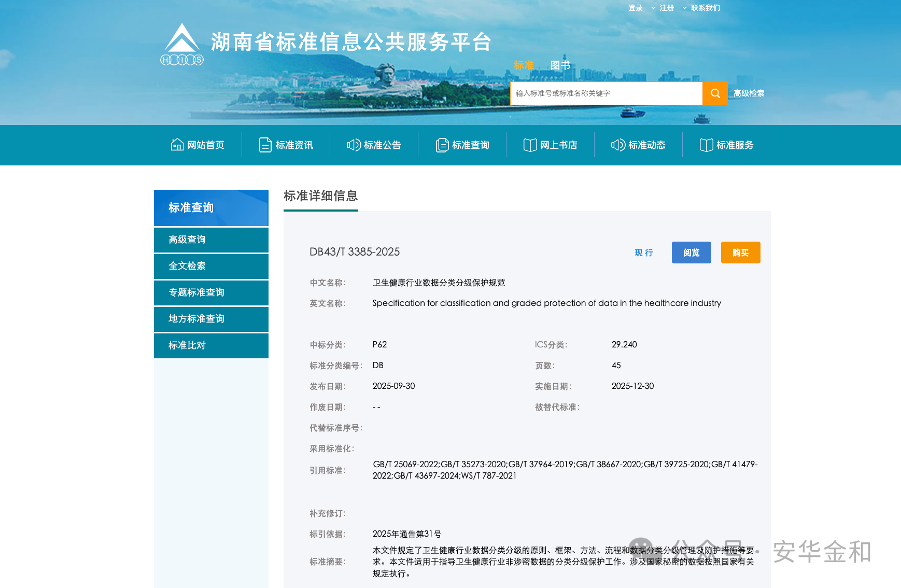Click the home icon beside 网站首页
The height and width of the screenshot is (588, 901).
pyautogui.click(x=177, y=145)
